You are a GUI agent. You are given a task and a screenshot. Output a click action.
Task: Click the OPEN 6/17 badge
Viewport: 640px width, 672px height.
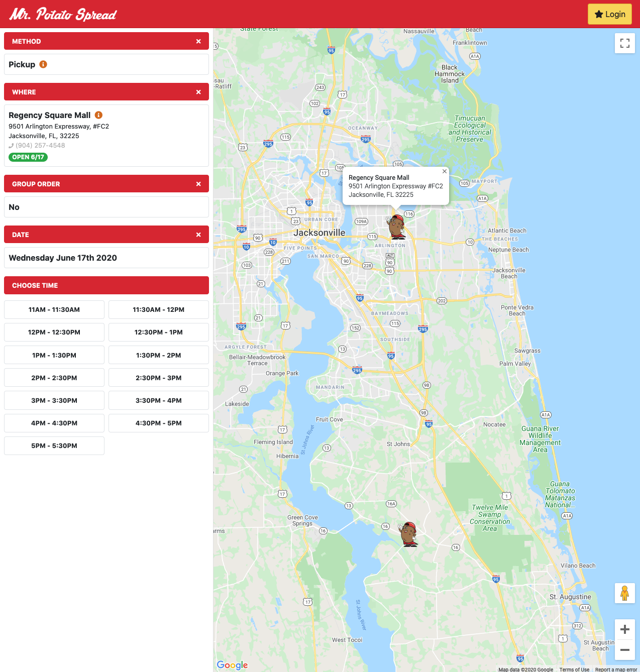(28, 157)
